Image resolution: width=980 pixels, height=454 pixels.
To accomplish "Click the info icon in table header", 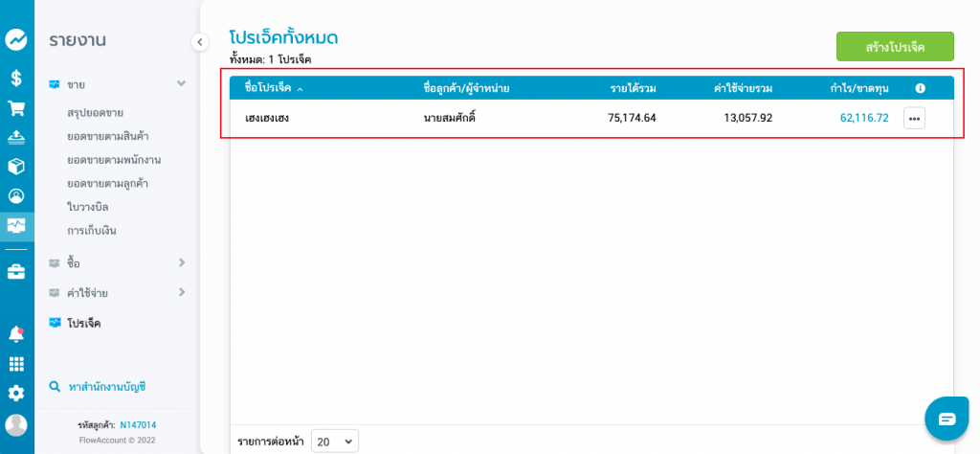I will click(x=920, y=88).
